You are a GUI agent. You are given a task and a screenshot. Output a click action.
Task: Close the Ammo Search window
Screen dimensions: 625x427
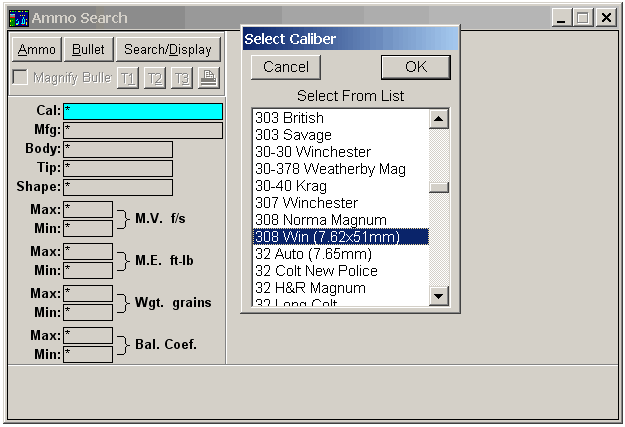[606, 18]
